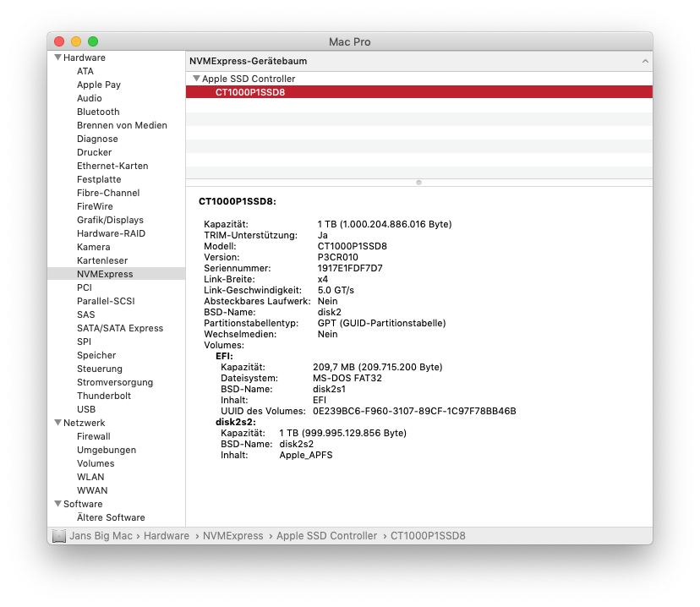This screenshot has height=607, width=700.
Task: Click Apple SSD Controller in path bar
Action: pos(326,536)
